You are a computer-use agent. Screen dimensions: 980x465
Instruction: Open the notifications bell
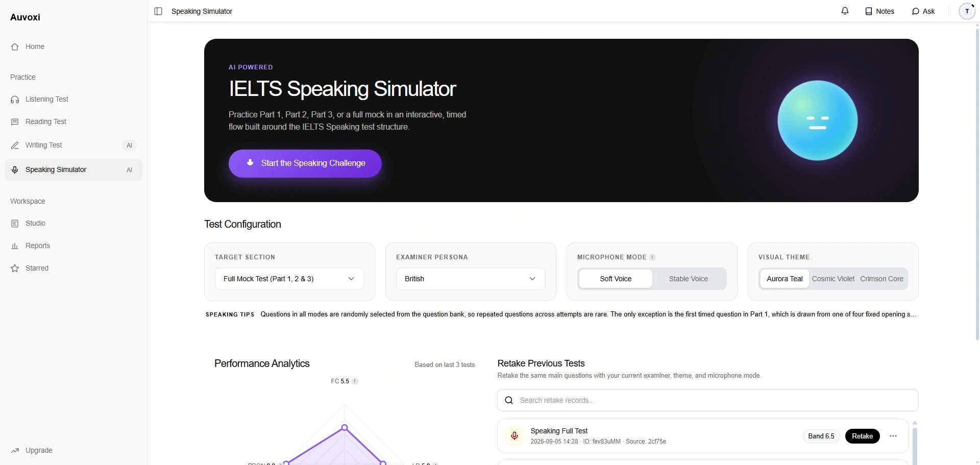[845, 11]
